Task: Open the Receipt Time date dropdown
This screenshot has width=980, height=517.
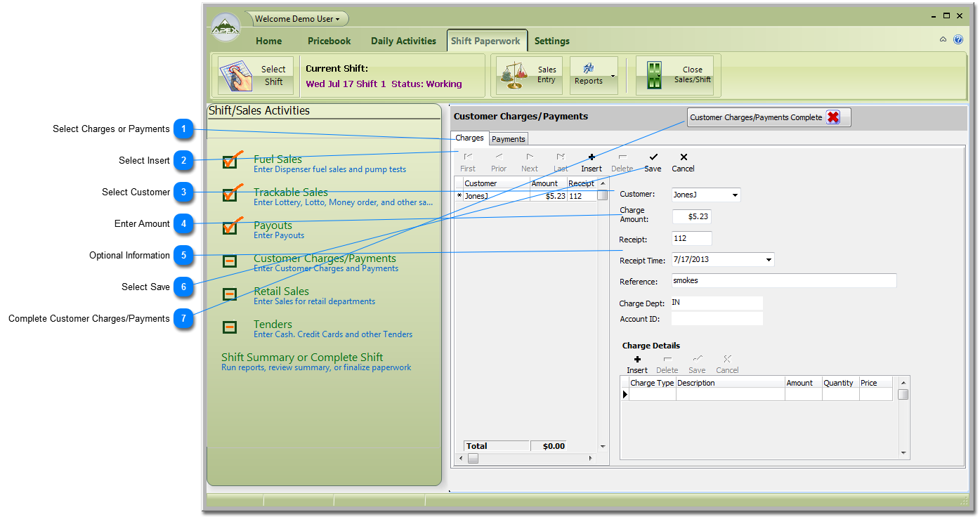Action: coord(769,260)
